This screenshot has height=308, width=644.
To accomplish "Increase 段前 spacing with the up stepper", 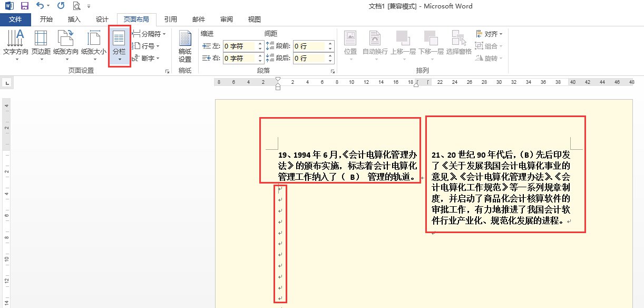I will click(x=331, y=44).
